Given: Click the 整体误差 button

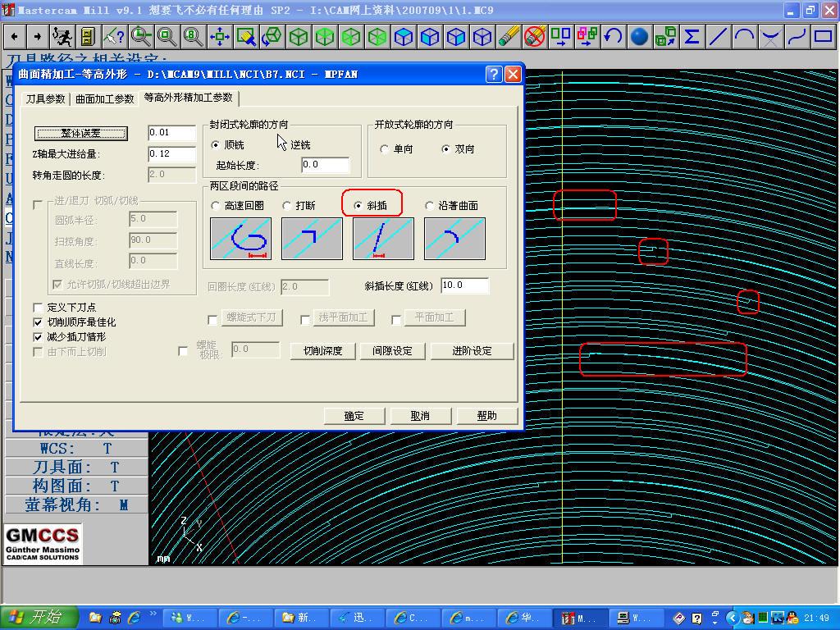Looking at the screenshot, I should tap(81, 133).
